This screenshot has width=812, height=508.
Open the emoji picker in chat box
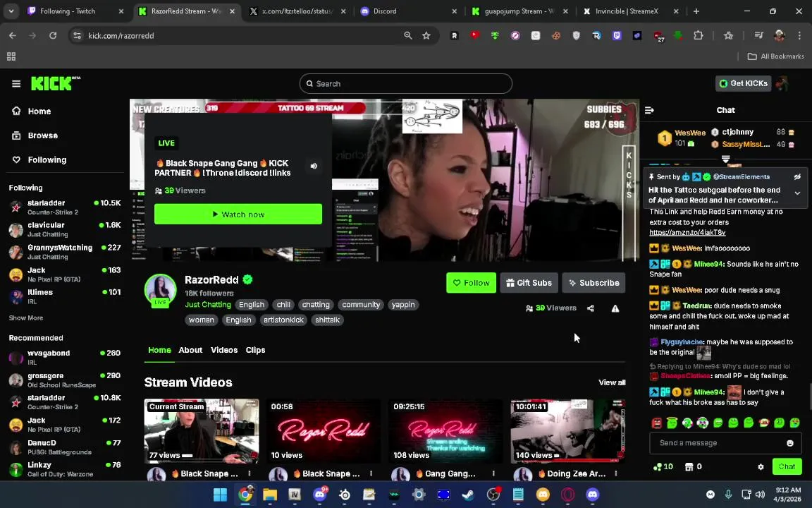[789, 442]
